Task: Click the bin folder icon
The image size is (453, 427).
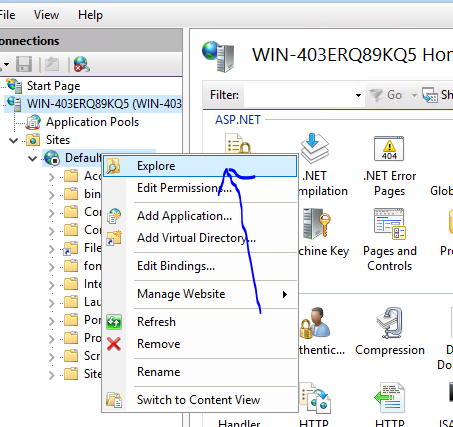Action: click(x=71, y=194)
